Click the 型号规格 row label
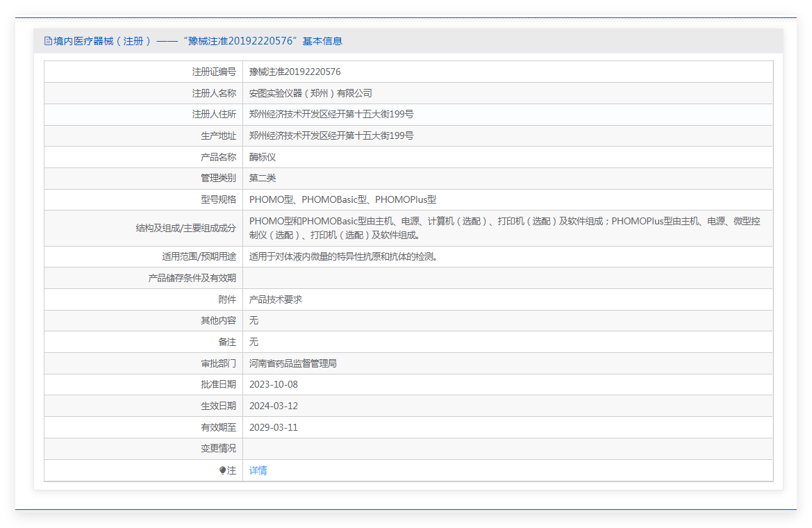This screenshot has height=528, width=812. click(x=219, y=199)
